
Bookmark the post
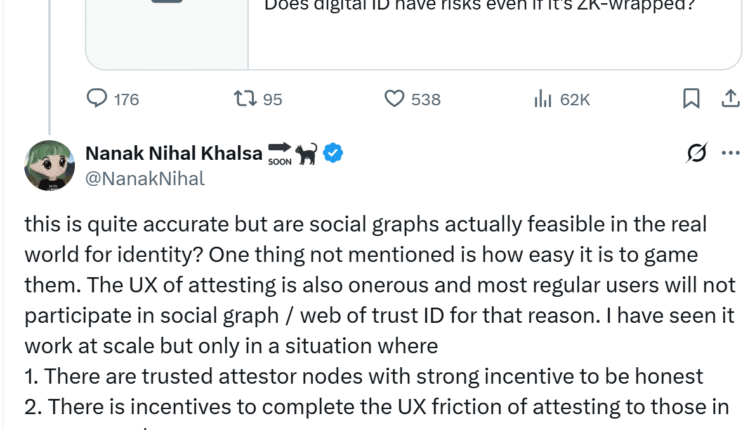(x=691, y=99)
